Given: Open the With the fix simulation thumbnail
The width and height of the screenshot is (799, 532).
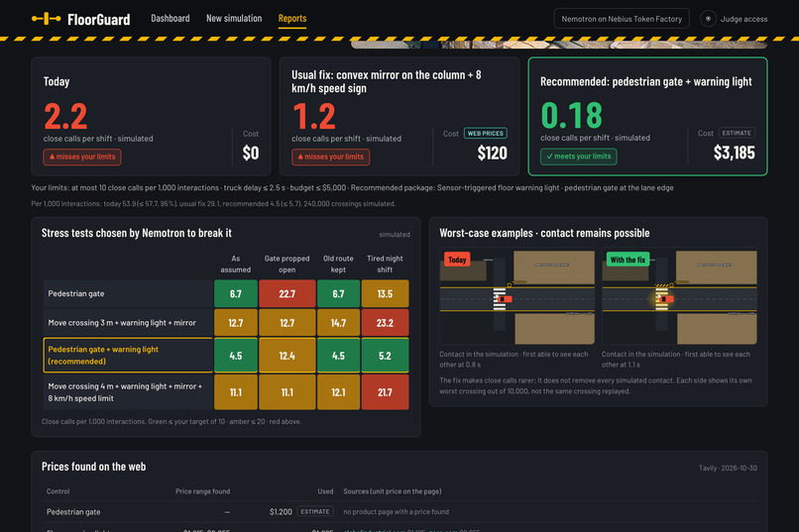Looking at the screenshot, I should 679,297.
